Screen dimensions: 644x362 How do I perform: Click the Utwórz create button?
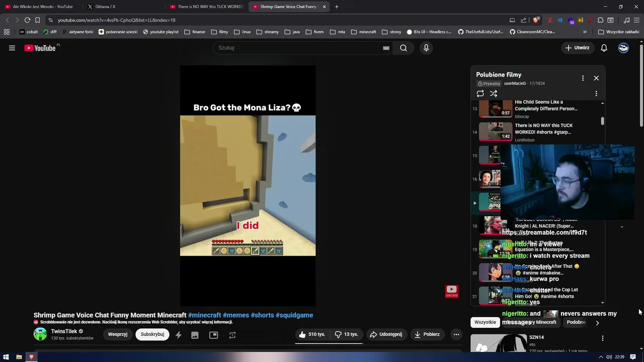click(577, 48)
